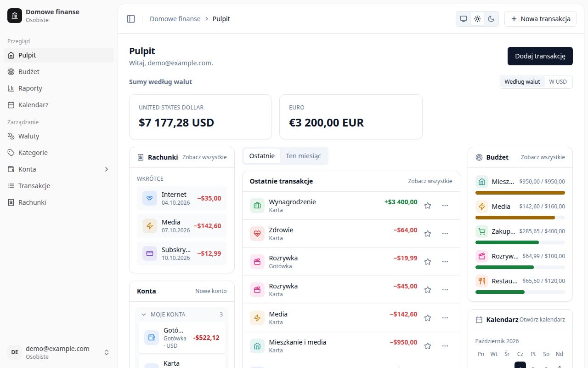Star the Wynagrodzenie transaction
588x368 pixels.
[428, 206]
